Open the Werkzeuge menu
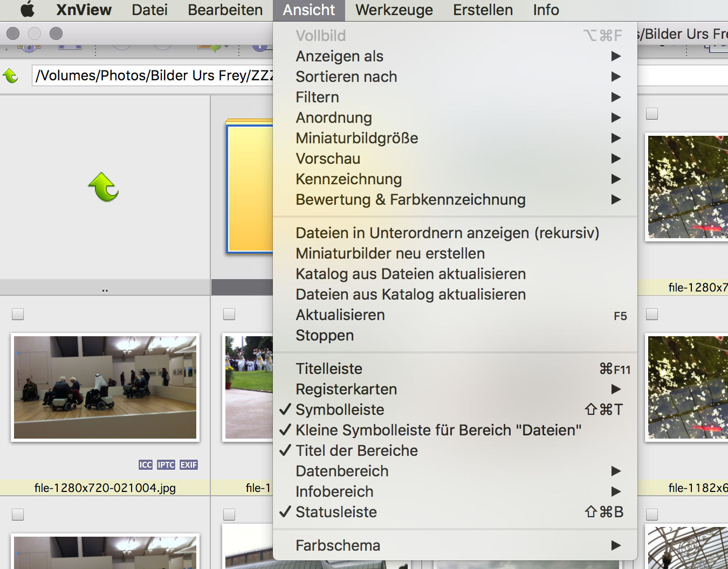The width and height of the screenshot is (728, 569). pyautogui.click(x=394, y=10)
